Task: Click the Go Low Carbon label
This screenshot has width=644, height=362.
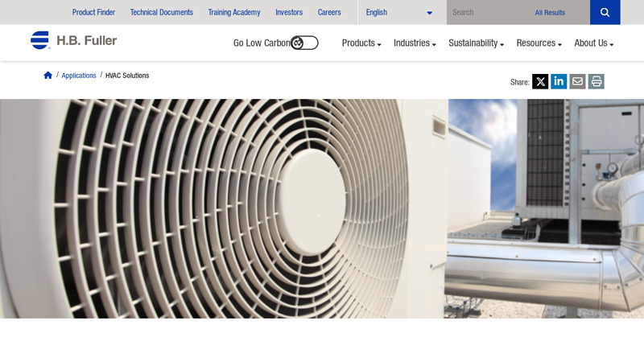Action: [x=262, y=43]
